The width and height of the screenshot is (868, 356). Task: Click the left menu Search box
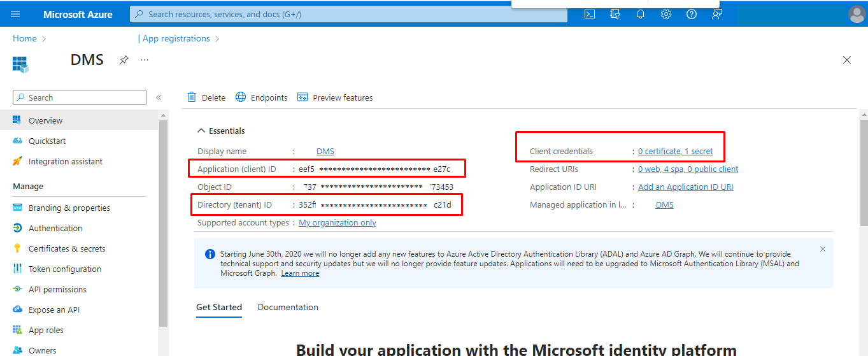coord(80,97)
